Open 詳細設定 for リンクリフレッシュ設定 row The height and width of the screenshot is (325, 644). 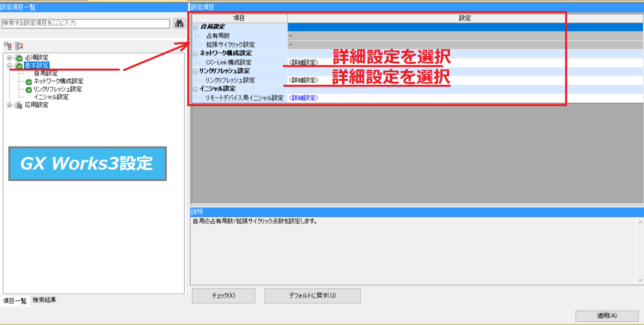click(303, 80)
